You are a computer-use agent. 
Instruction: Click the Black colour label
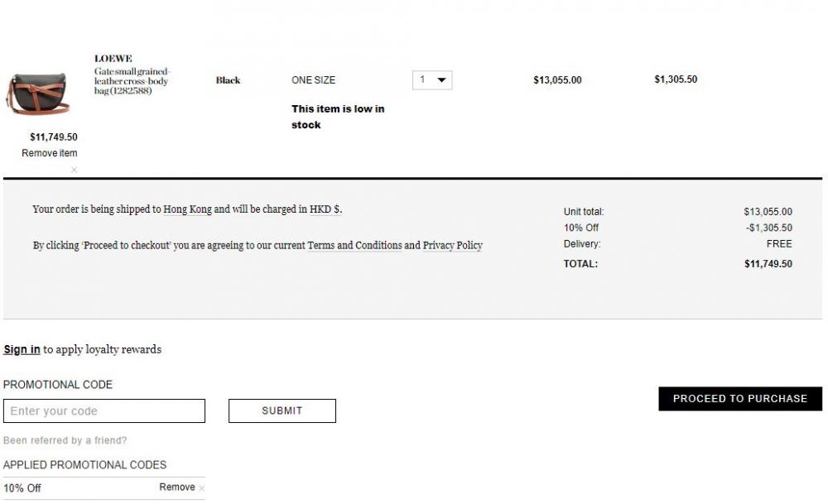pos(228,80)
